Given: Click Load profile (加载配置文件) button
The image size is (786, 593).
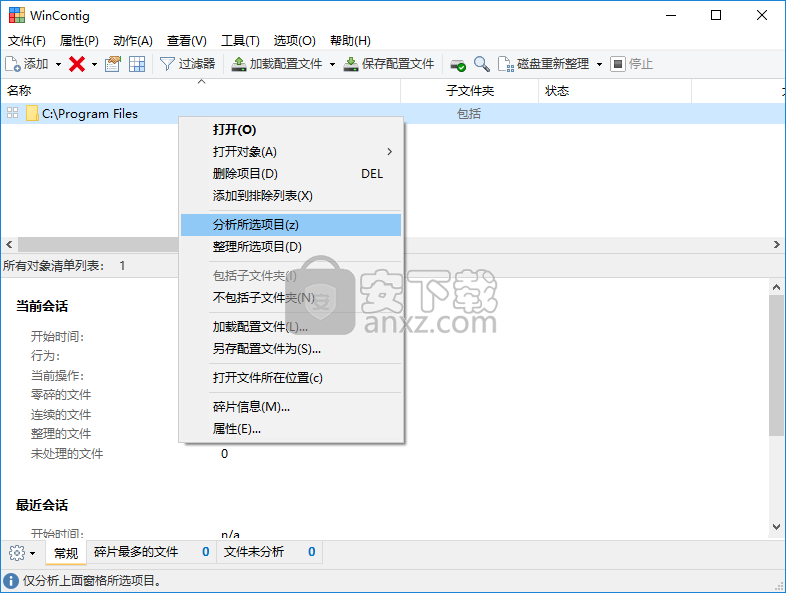Looking at the screenshot, I should 276,64.
